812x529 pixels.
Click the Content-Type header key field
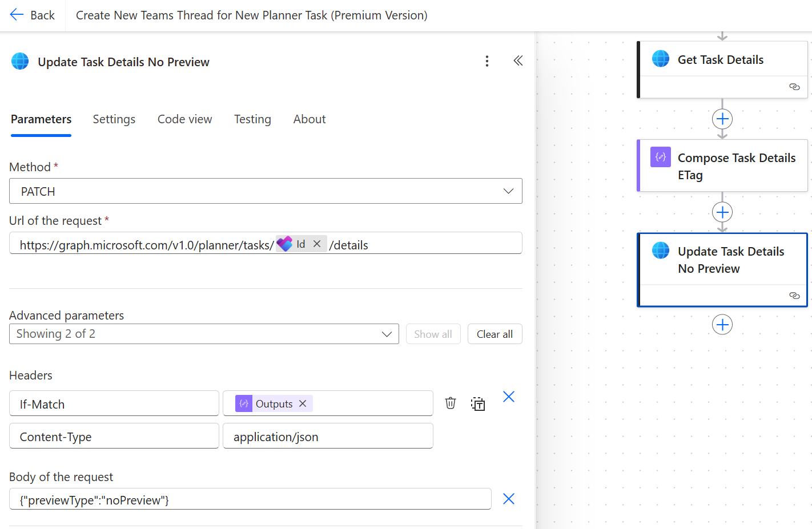click(x=114, y=436)
